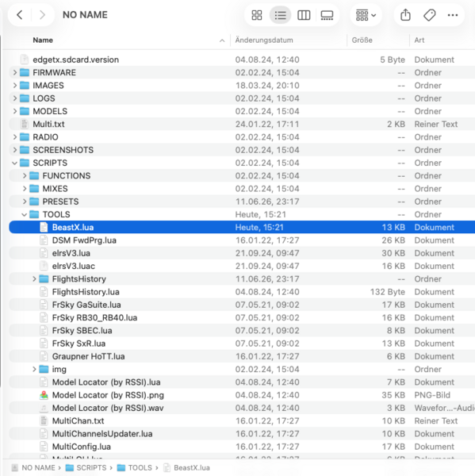Image resolution: width=475 pixels, height=476 pixels.
Task: Expand the FUNCTIONS subfolder
Action: tap(25, 176)
